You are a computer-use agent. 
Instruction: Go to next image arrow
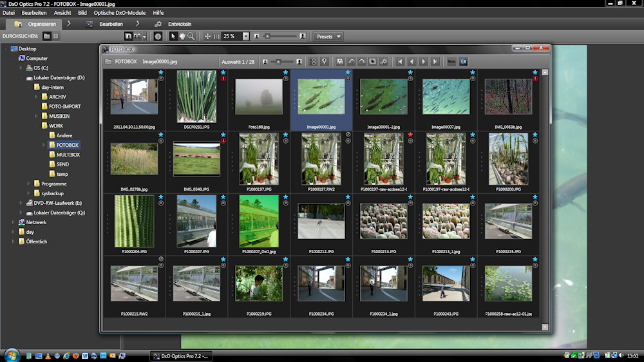pos(423,61)
